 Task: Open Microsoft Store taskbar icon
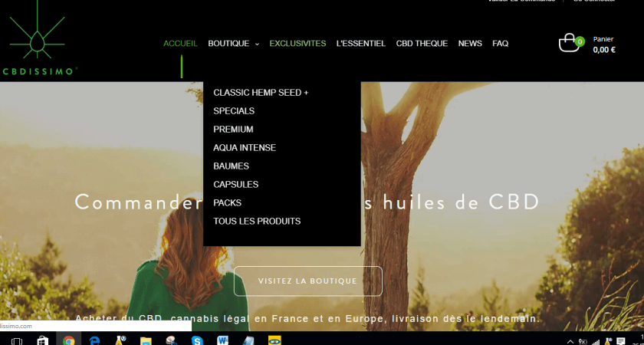[x=43, y=340]
